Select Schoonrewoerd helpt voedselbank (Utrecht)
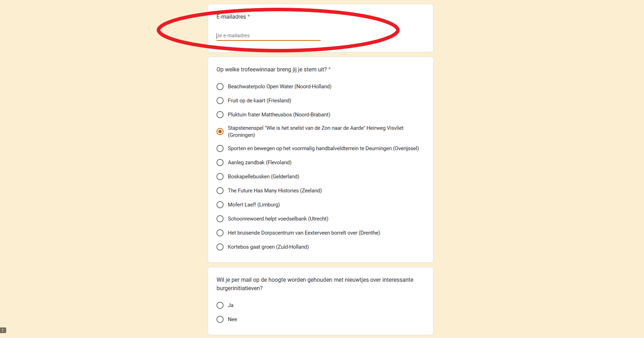Viewport: 644px width, 338px height. point(220,219)
